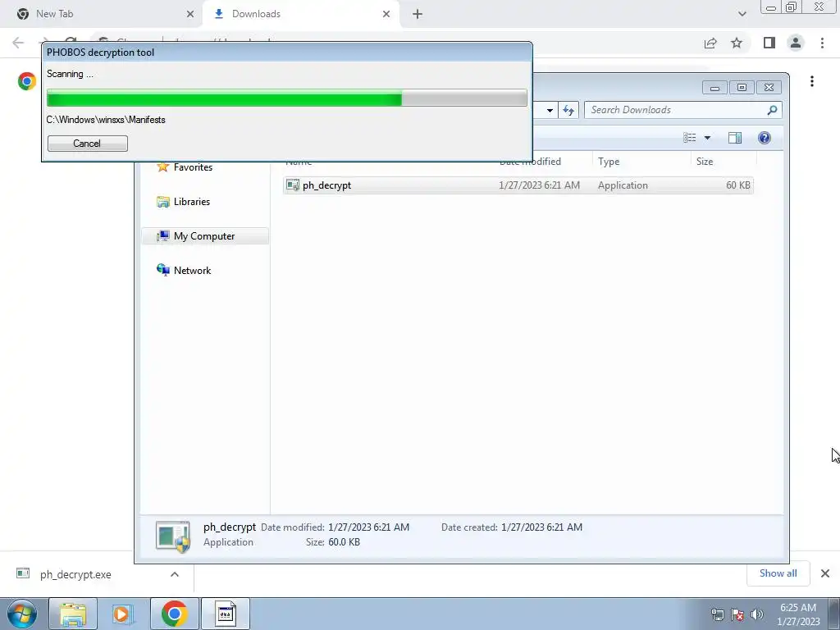Click the network tray icon
840x630 pixels.
[717, 614]
